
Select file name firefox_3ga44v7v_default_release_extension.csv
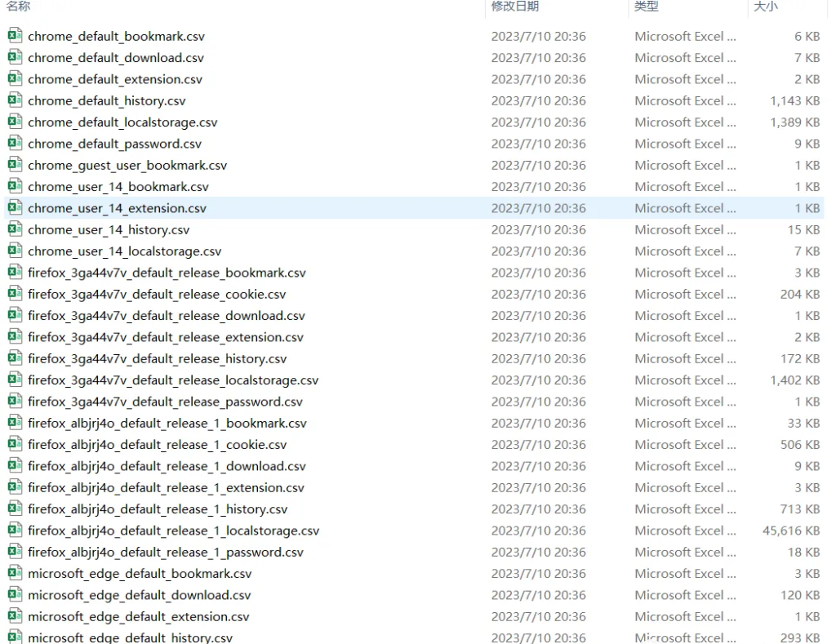point(166,337)
